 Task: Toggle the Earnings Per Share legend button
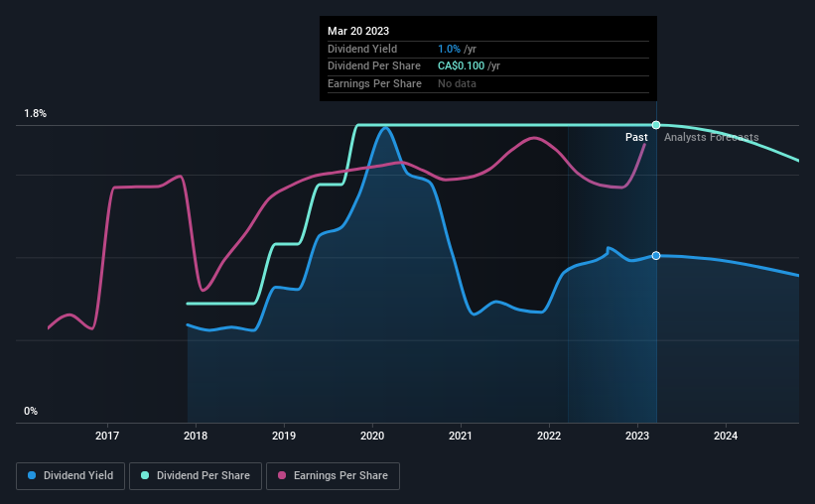333,476
